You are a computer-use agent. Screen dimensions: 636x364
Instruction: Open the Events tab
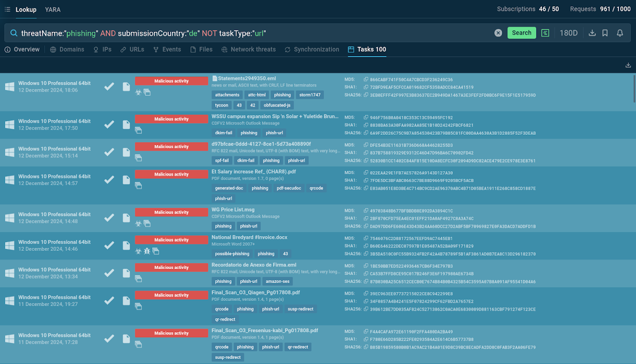click(x=167, y=50)
